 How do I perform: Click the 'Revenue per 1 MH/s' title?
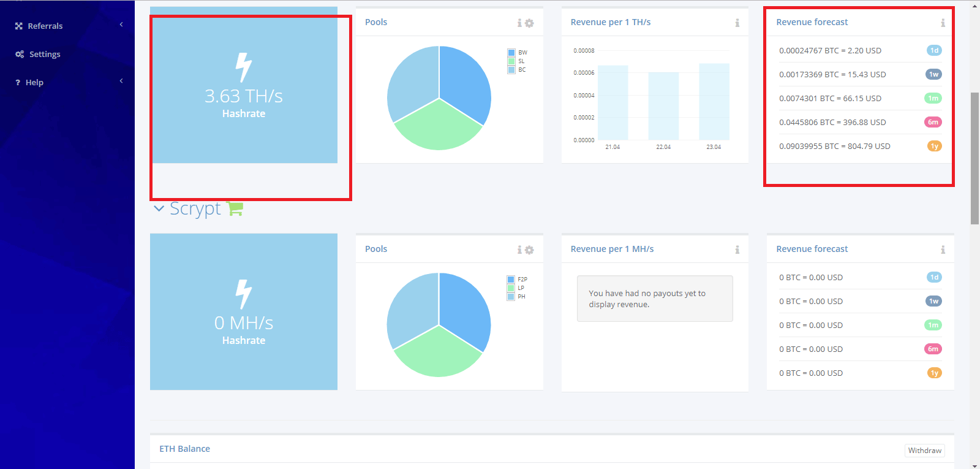pyautogui.click(x=612, y=249)
